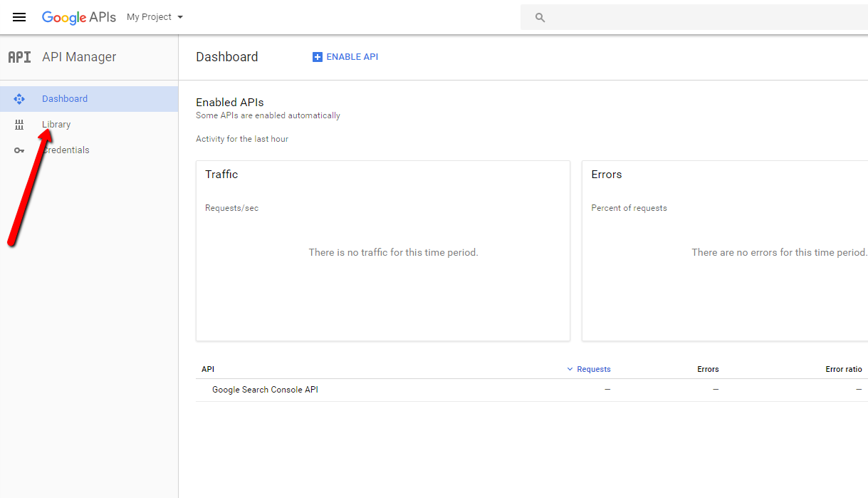Click 'Some APIs are enabled automatically' text
The image size is (868, 498).
tap(268, 115)
